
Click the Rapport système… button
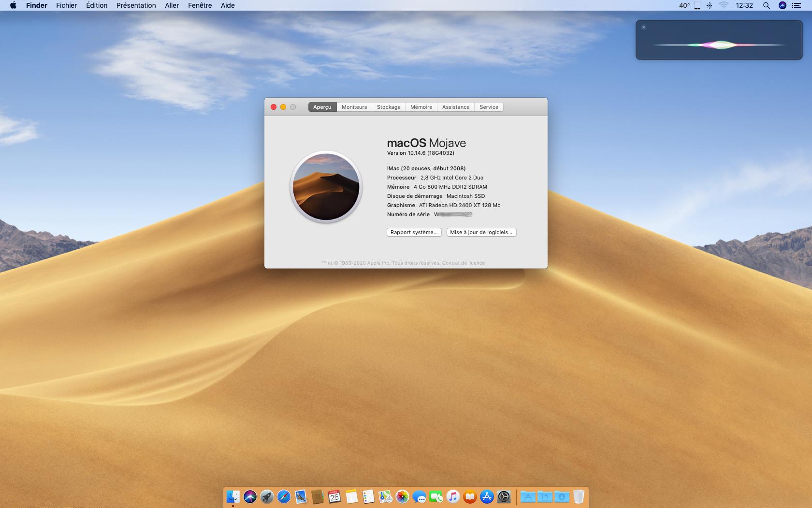[414, 232]
